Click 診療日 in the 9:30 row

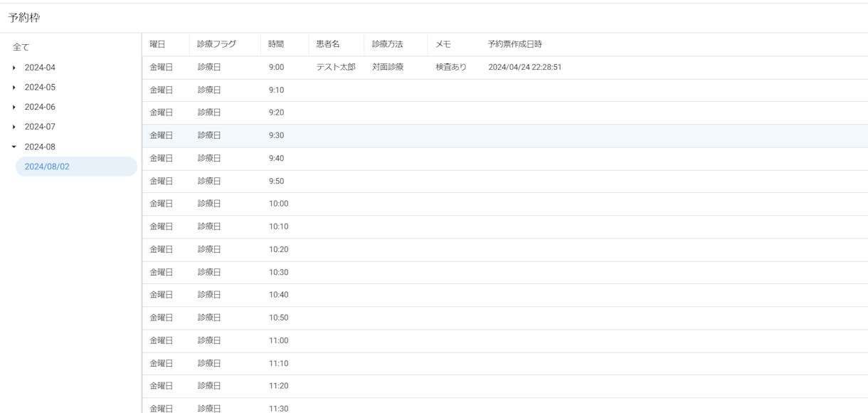click(x=209, y=135)
